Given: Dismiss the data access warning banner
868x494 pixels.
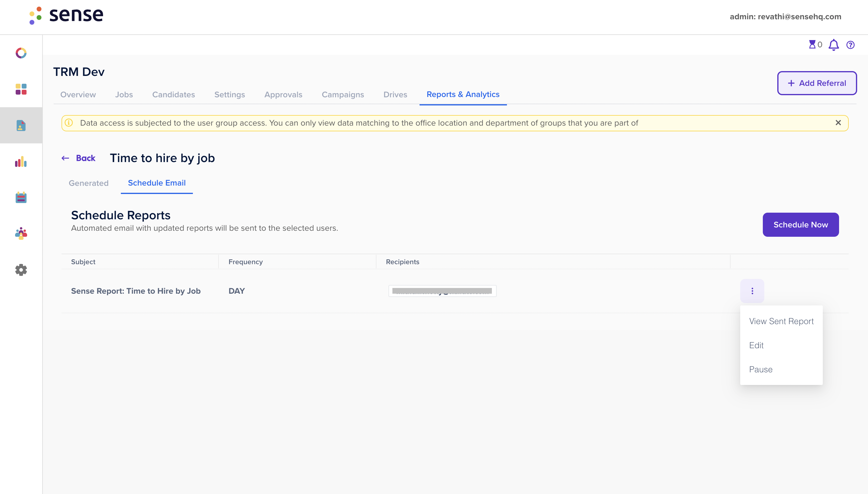Looking at the screenshot, I should [838, 123].
